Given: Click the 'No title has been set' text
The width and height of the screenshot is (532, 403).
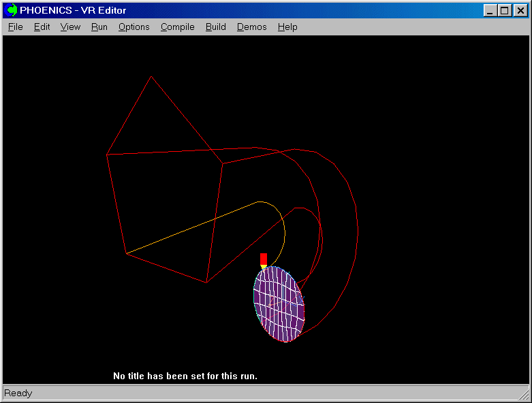Looking at the screenshot, I should click(x=185, y=376).
